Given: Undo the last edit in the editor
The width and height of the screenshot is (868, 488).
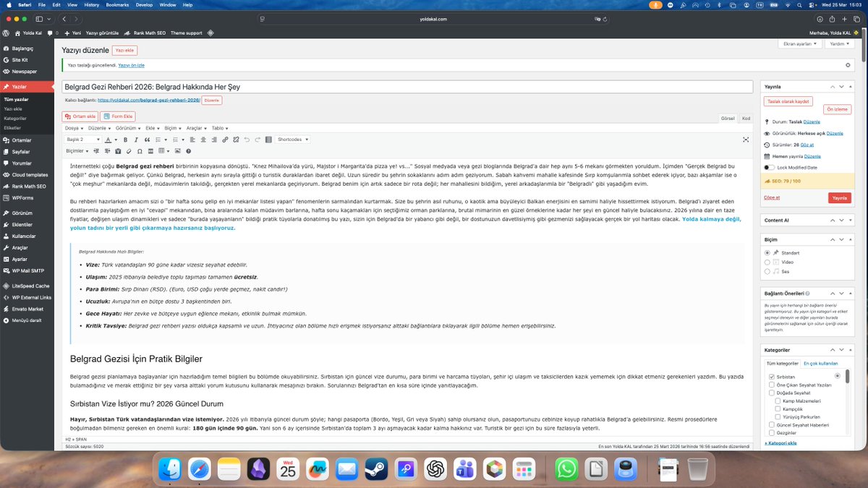Looking at the screenshot, I should (247, 140).
